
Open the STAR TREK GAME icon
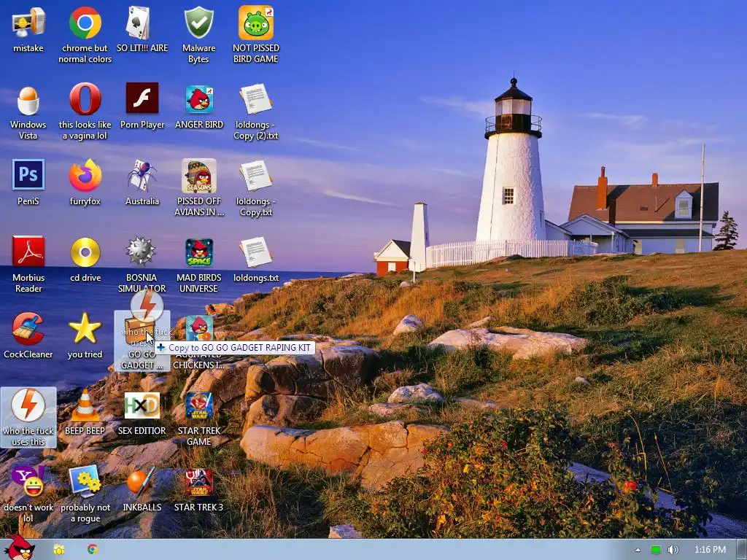(x=198, y=405)
